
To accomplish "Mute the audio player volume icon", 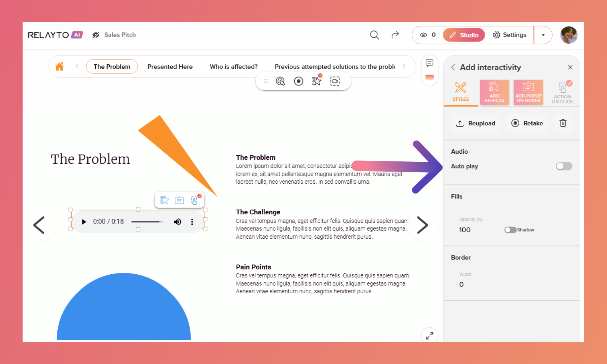I will coord(177,222).
